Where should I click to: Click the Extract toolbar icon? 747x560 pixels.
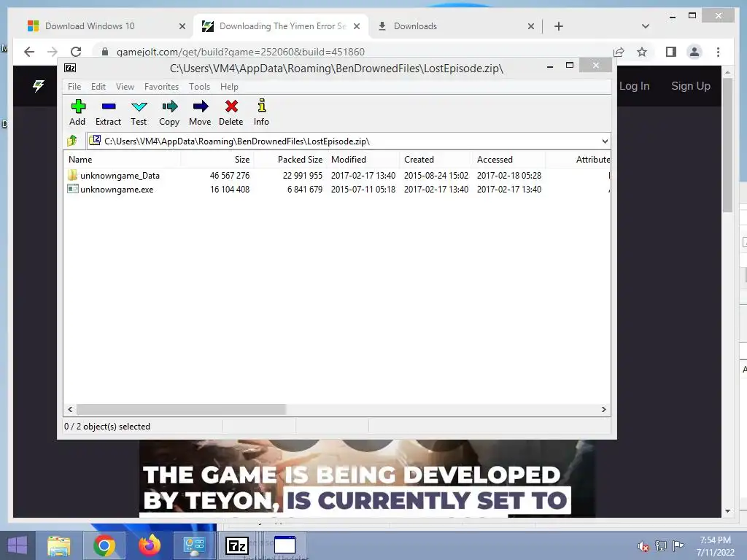(108, 112)
